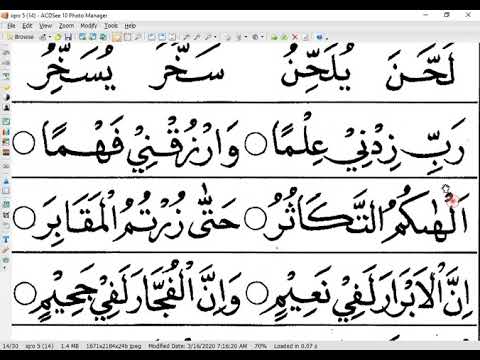
Task: Expand the dropdown arrow beside the Acquire icon
Action: (x=50, y=37)
